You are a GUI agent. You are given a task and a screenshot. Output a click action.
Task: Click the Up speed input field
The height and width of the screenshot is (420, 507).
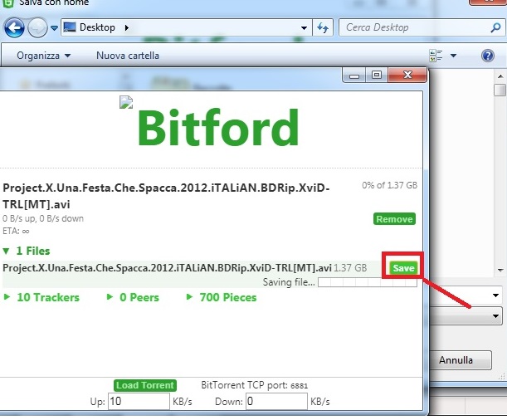tap(139, 402)
